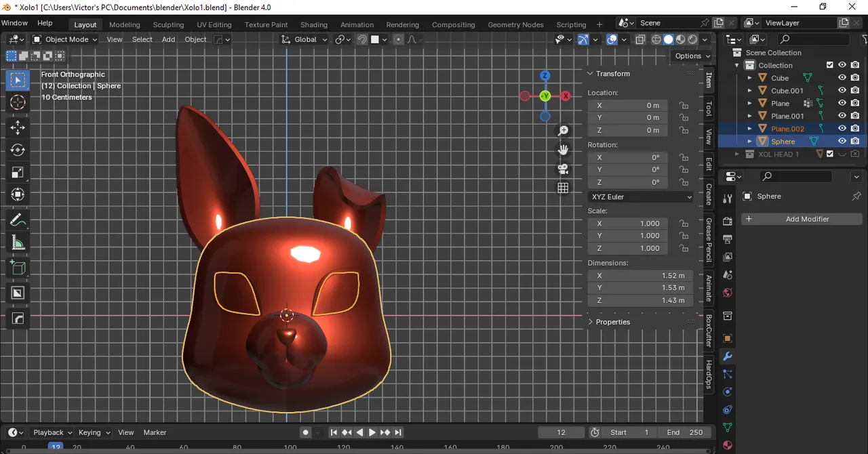The image size is (868, 454).
Task: Hide Plane.001 with eye icon
Action: coord(842,116)
